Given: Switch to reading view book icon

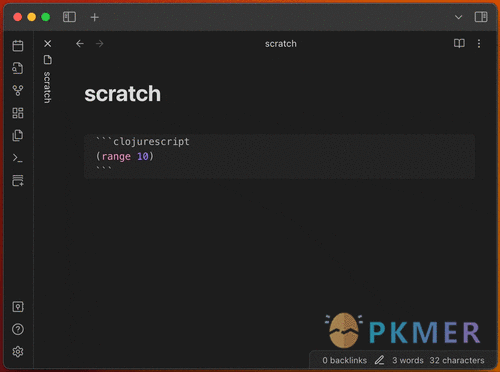Looking at the screenshot, I should (x=459, y=43).
